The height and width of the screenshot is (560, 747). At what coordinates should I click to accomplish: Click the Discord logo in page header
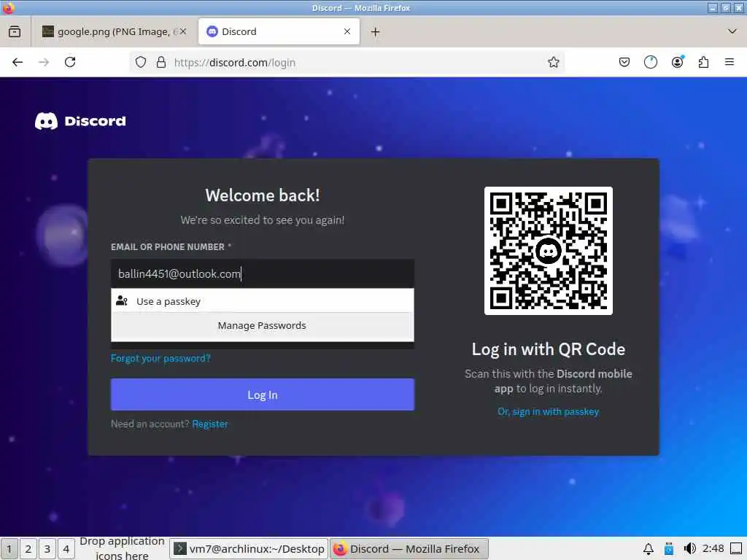80,121
